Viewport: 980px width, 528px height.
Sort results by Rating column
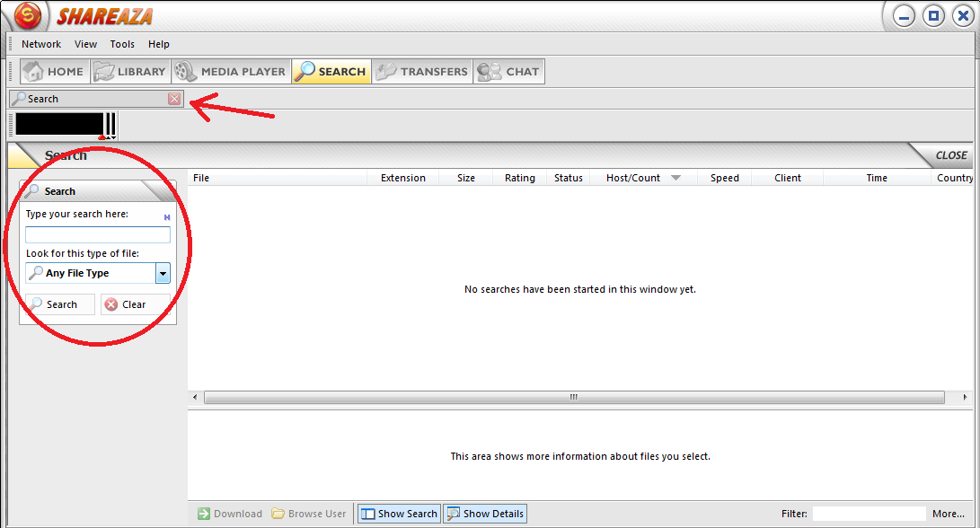(520, 178)
